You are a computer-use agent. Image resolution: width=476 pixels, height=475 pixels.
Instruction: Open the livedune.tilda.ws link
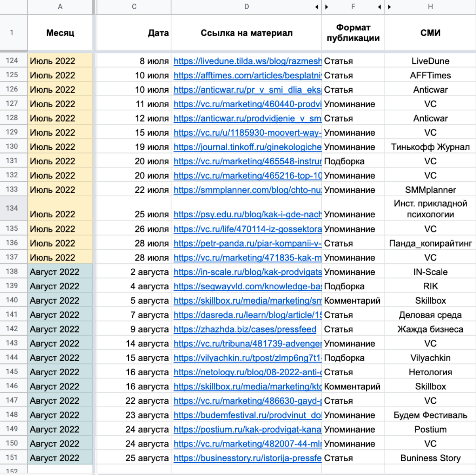[248, 61]
